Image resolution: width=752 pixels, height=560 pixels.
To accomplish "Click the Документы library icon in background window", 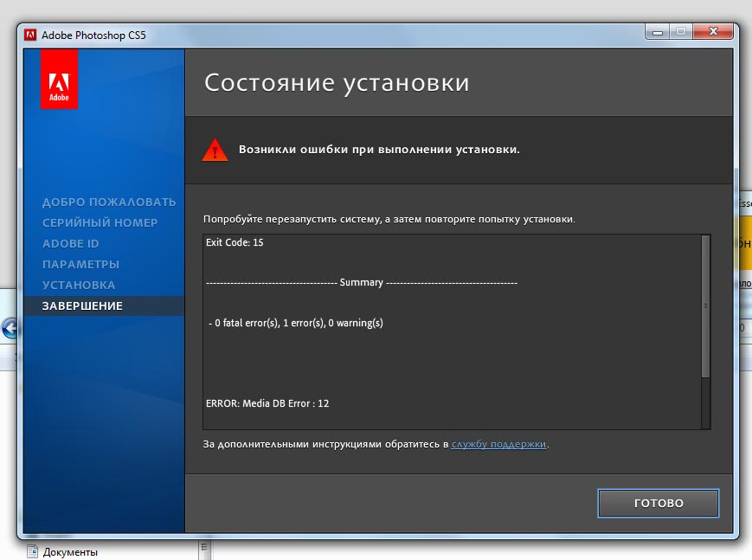I will (32, 552).
